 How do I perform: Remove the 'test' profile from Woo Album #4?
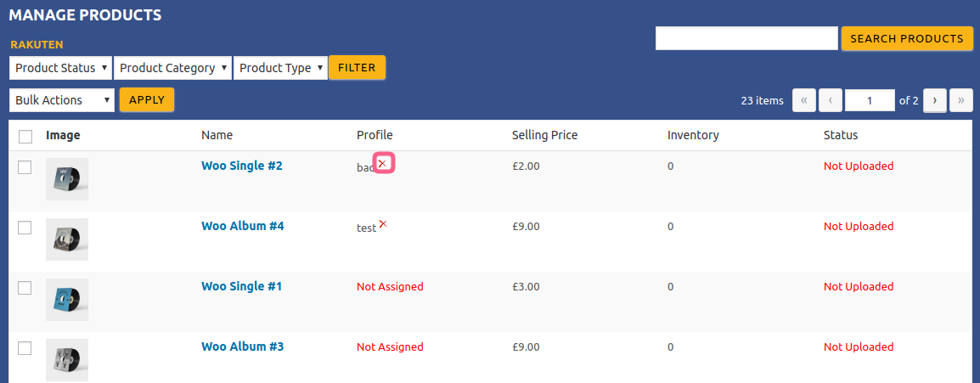[383, 224]
